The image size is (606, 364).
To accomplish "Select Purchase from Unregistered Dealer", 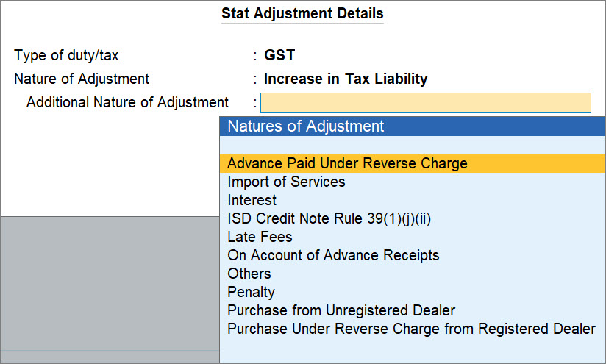I will (x=413, y=310).
